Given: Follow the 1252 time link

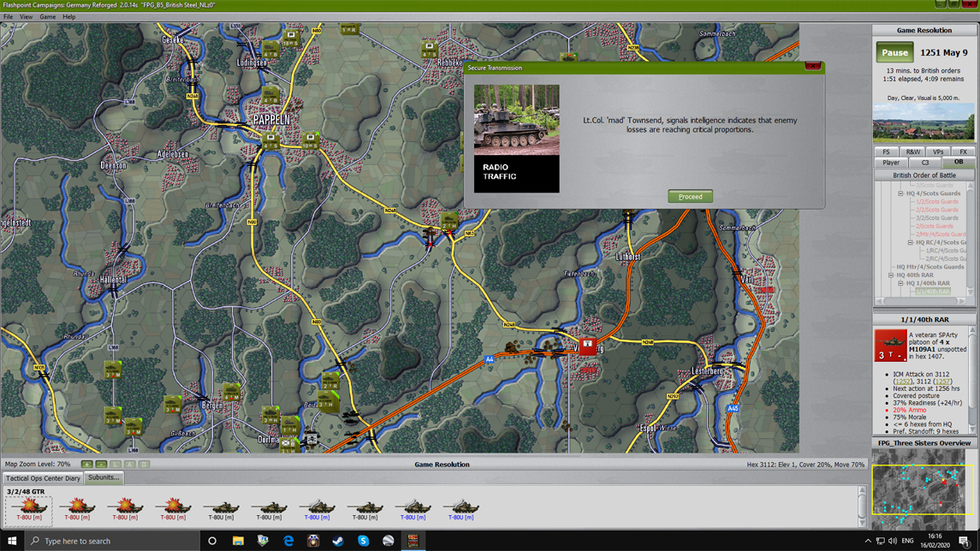Looking at the screenshot, I should 902,381.
